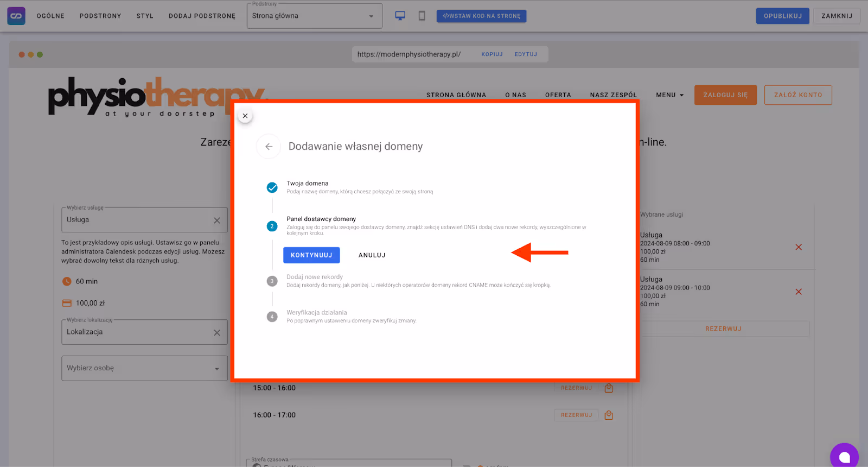Image resolution: width=868 pixels, height=467 pixels.
Task: Close the domain dialog with X
Action: 245,116
